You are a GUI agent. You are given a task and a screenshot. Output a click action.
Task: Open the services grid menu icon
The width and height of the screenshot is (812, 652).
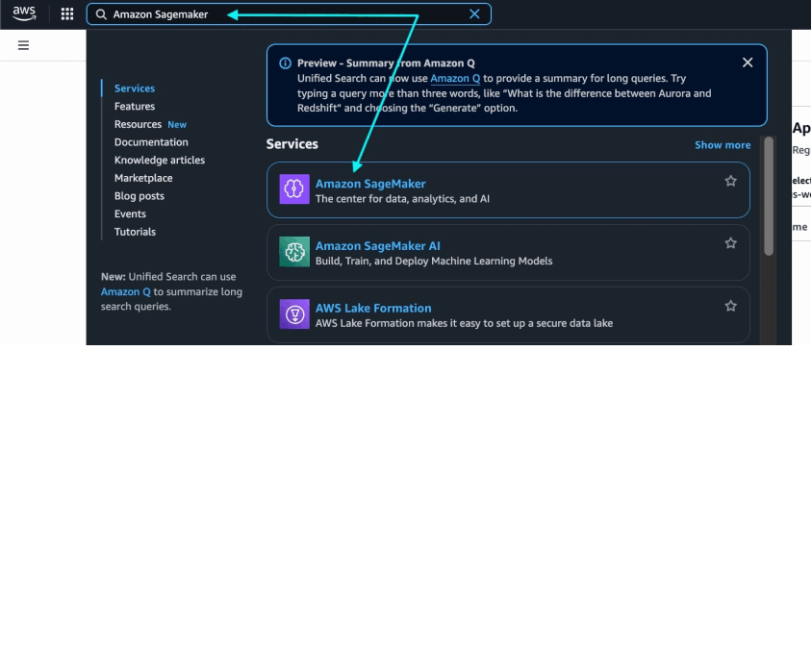[x=67, y=14]
